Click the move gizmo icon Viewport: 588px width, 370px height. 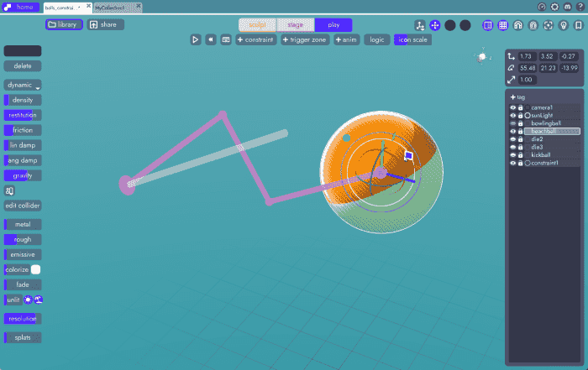[434, 25]
